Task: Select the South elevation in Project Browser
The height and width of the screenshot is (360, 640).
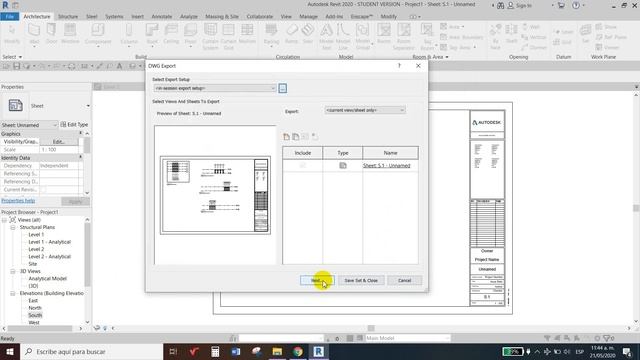Action: coord(35,316)
